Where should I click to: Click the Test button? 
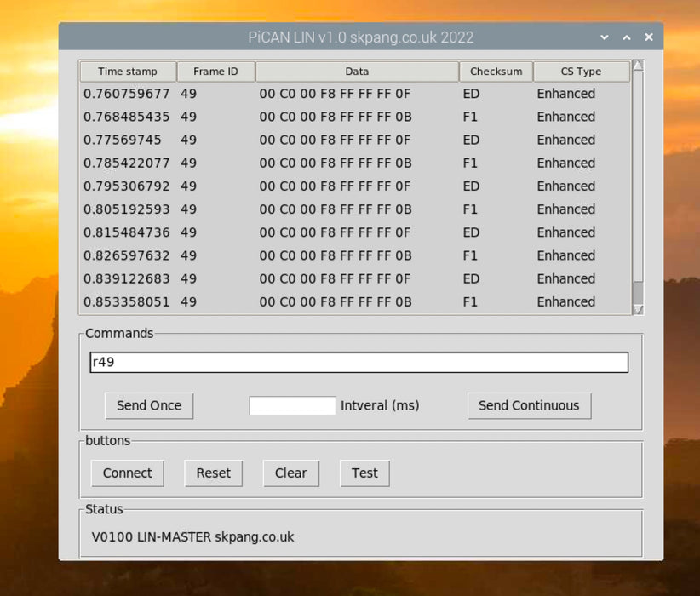364,473
